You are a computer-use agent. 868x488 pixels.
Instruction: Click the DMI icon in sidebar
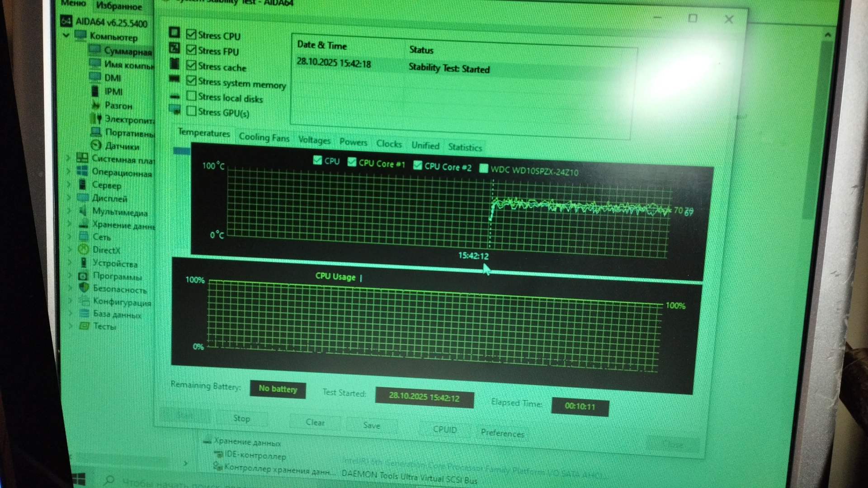(95, 77)
